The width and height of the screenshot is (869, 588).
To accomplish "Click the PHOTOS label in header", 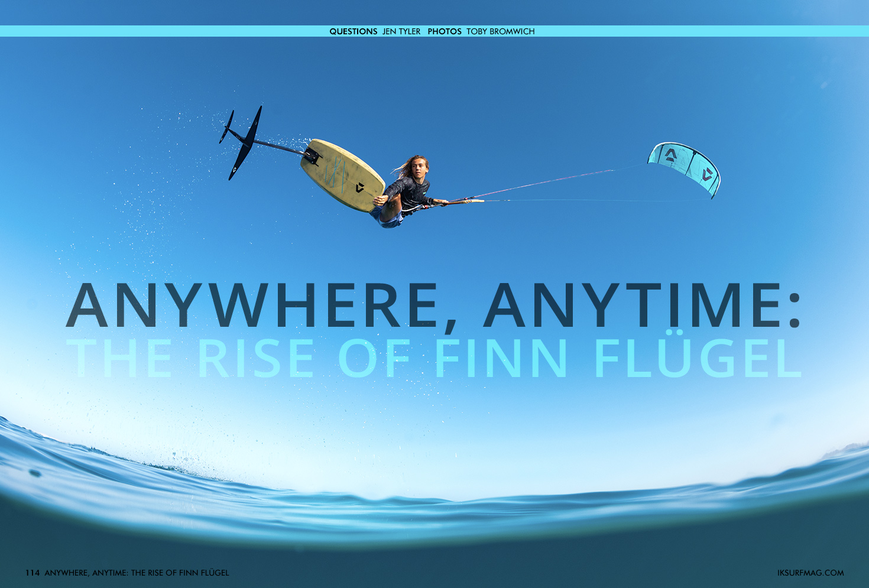I will coord(444,31).
